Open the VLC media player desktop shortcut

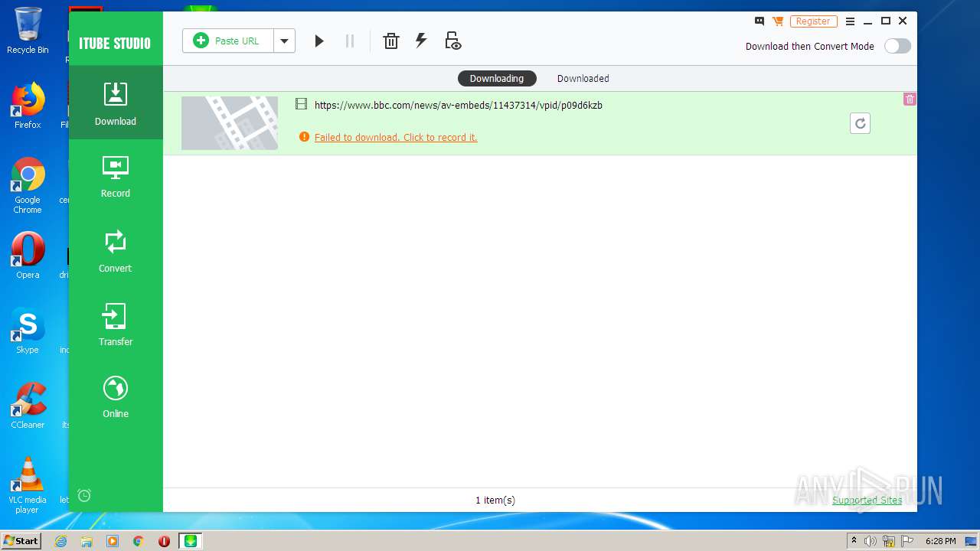[28, 485]
